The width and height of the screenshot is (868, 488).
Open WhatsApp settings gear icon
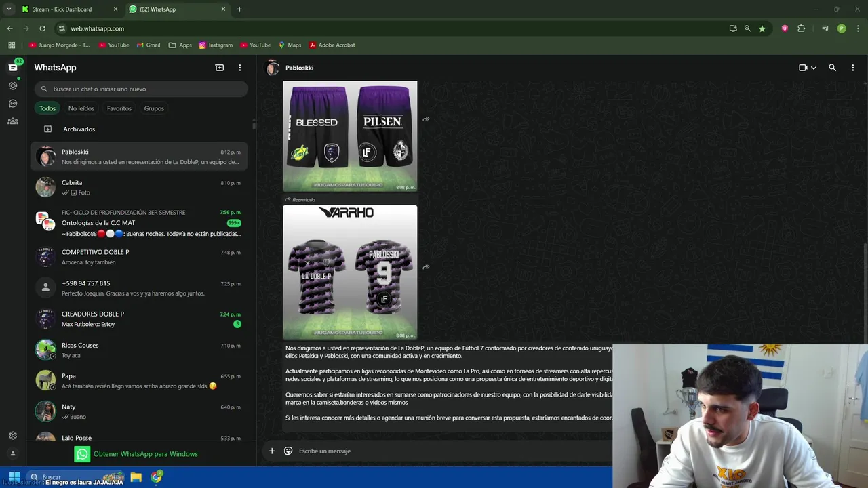click(13, 436)
